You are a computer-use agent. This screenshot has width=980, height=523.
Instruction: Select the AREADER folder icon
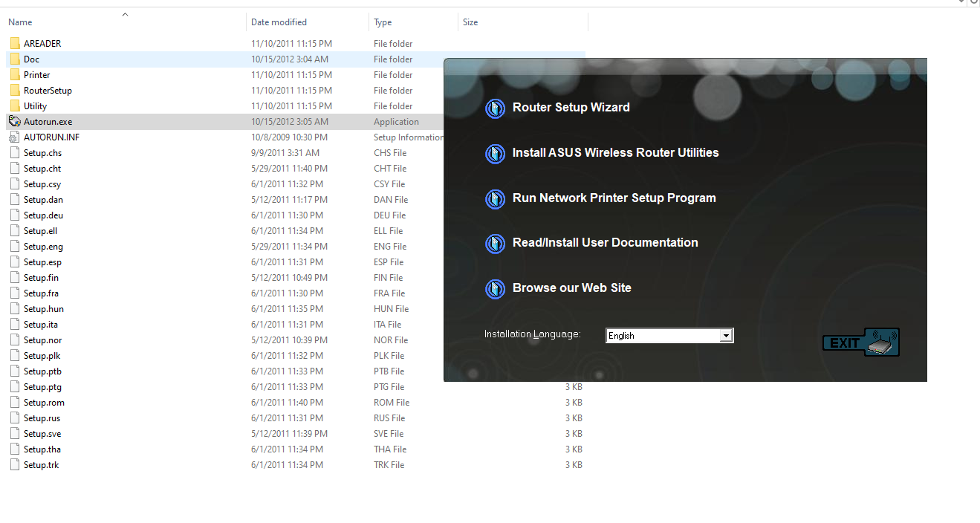click(15, 44)
